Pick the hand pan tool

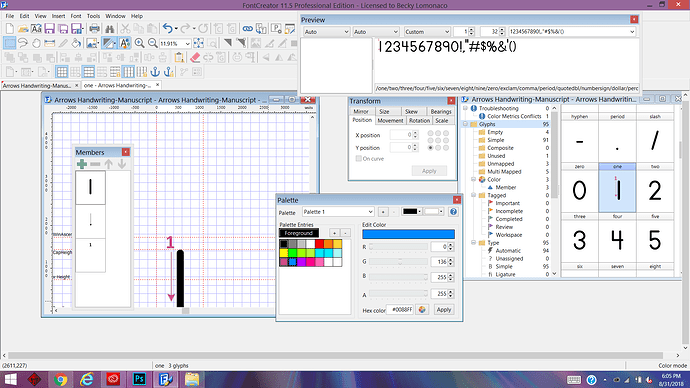36,43
